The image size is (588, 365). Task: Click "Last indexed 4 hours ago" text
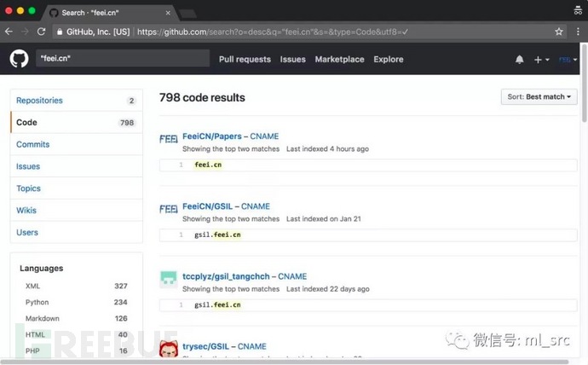[327, 149]
